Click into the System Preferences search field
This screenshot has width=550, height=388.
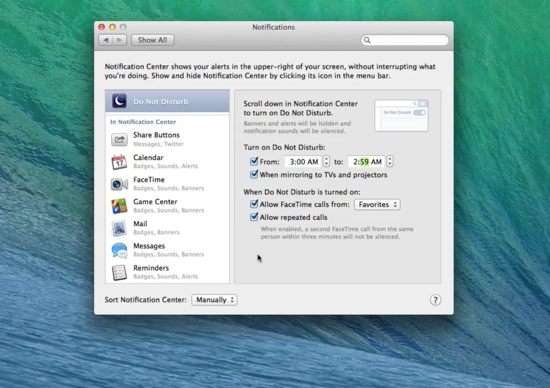click(x=405, y=40)
